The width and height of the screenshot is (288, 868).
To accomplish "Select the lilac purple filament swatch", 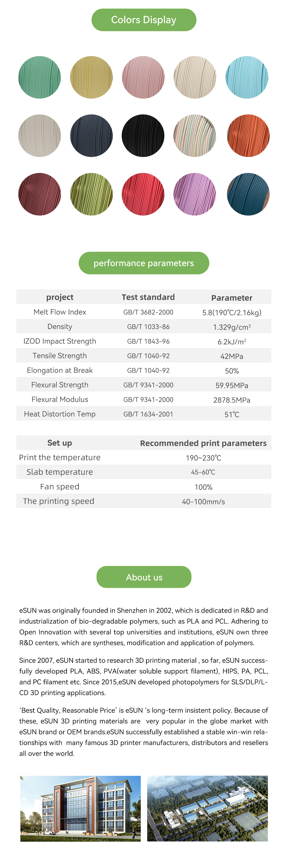I will pos(195,194).
